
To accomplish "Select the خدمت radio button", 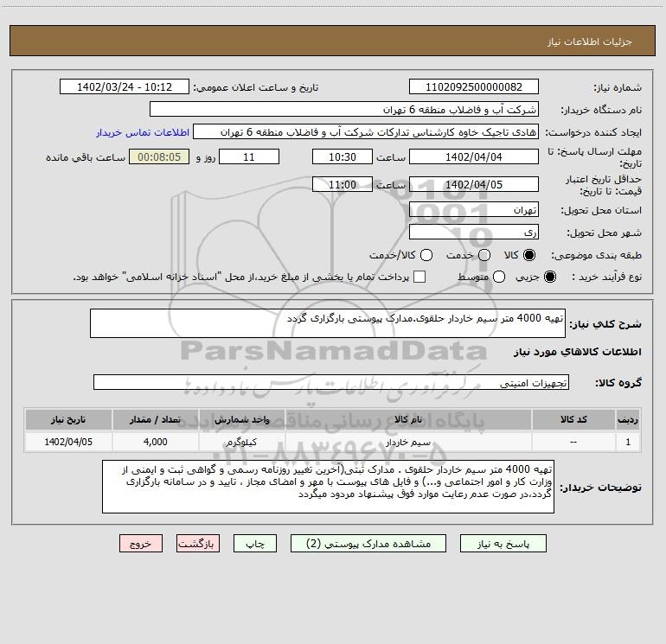I will click(484, 255).
